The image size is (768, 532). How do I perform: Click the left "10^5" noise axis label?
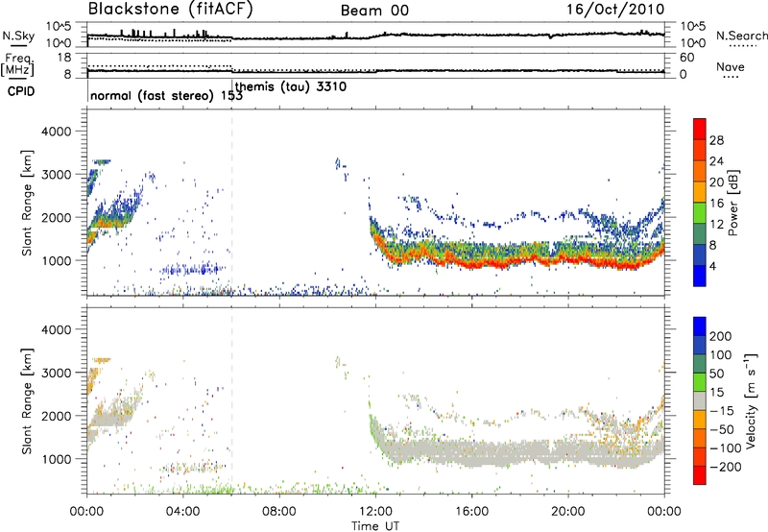(59, 26)
